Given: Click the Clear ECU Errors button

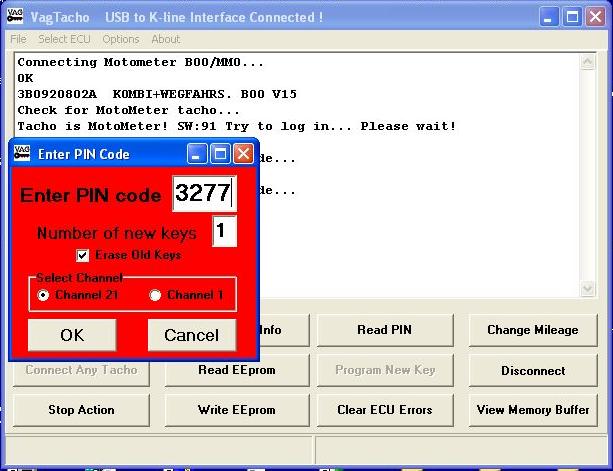Looking at the screenshot, I should coord(385,410).
